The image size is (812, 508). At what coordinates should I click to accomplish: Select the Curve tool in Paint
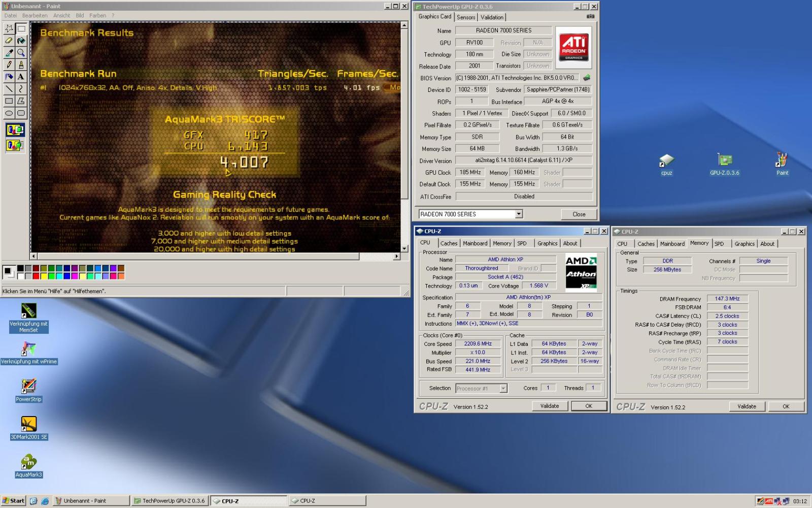[21, 89]
